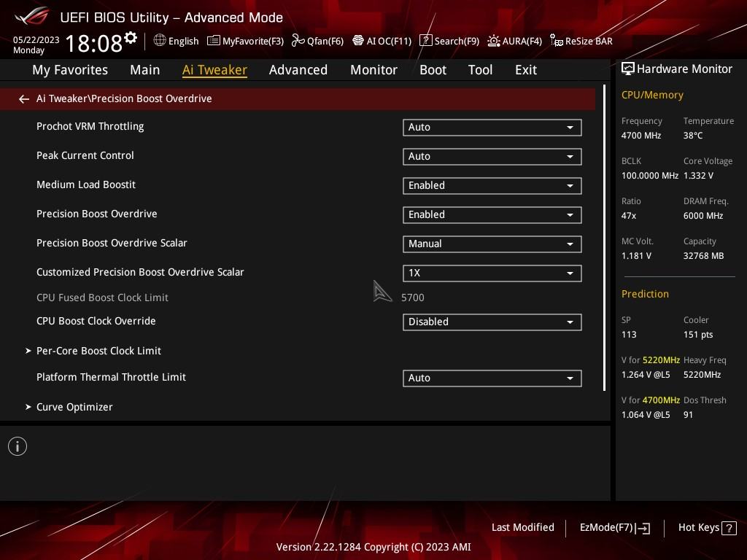Image resolution: width=747 pixels, height=560 pixels.
Task: Click the settings gear beside the clock
Action: coord(131,38)
